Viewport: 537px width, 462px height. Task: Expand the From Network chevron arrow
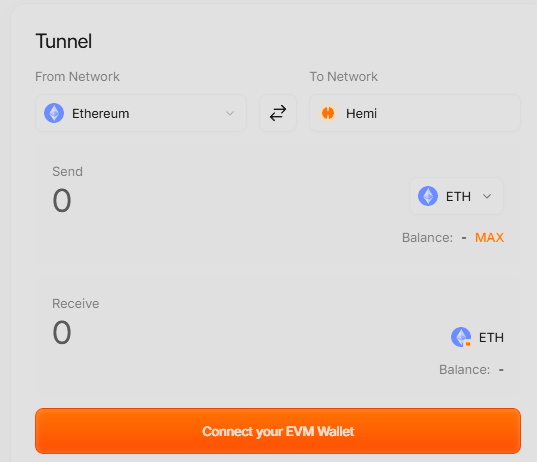[x=230, y=113]
